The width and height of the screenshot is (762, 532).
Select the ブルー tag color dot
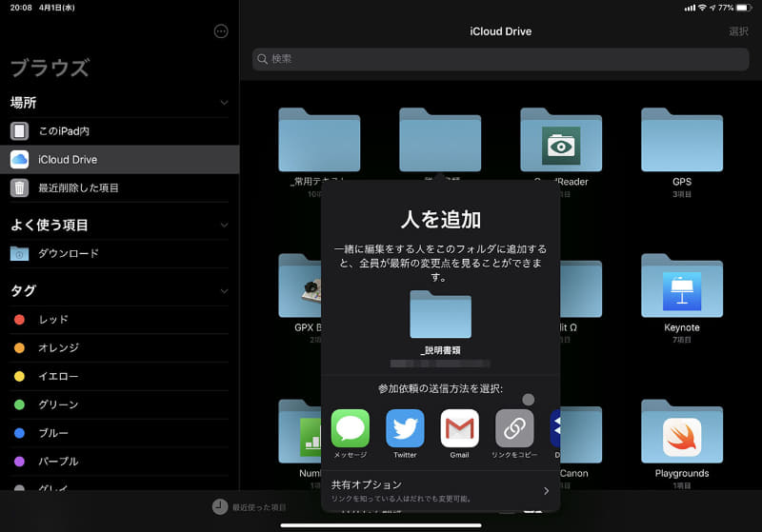pyautogui.click(x=19, y=433)
